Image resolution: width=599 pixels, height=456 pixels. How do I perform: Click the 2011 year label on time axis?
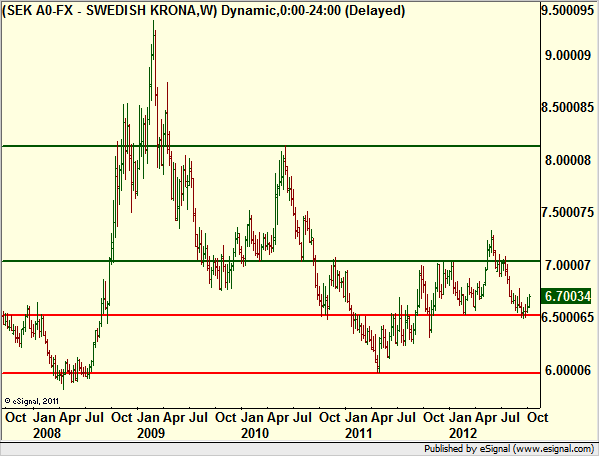pos(359,433)
